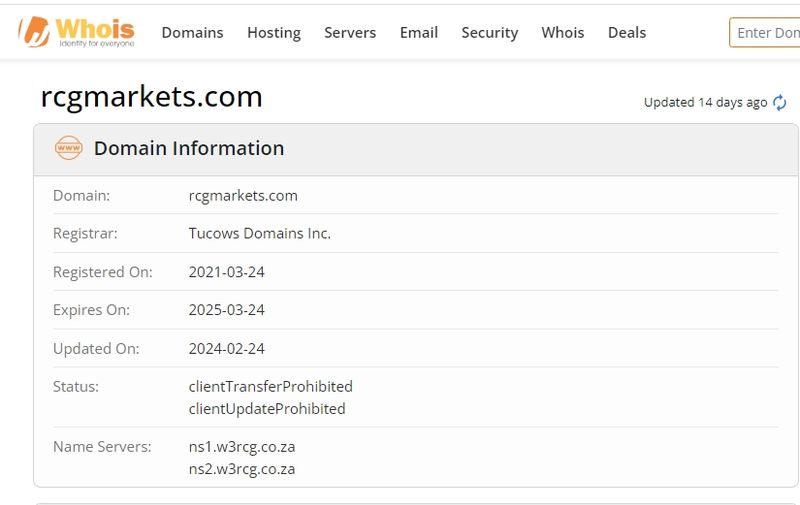800x505 pixels.
Task: Click the Domain: label
Action: 81,196
